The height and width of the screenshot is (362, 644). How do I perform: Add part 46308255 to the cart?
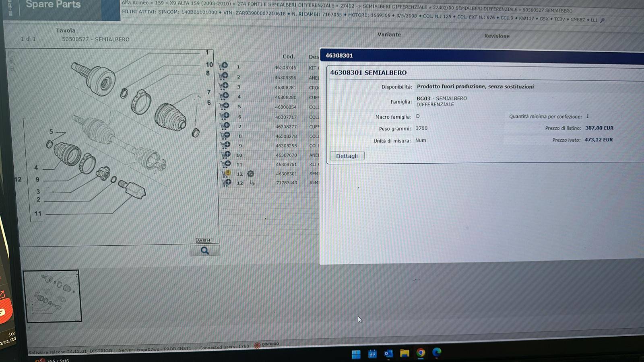pyautogui.click(x=225, y=145)
